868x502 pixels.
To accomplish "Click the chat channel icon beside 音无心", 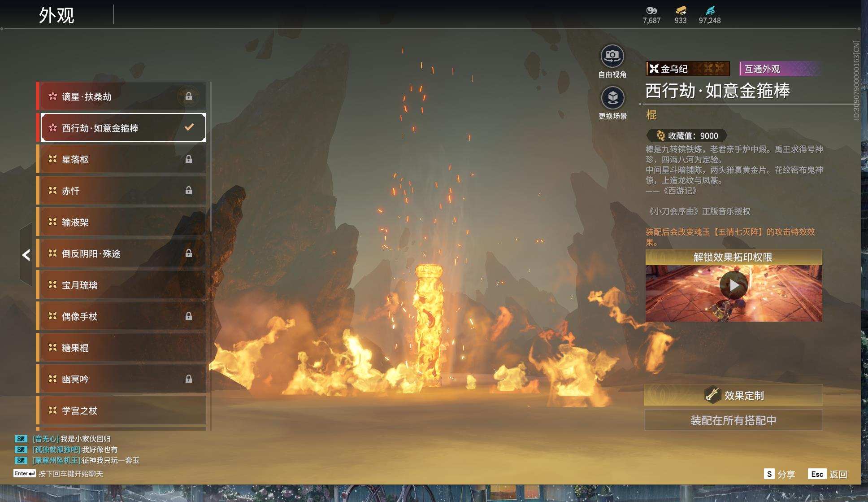I will click(21, 439).
